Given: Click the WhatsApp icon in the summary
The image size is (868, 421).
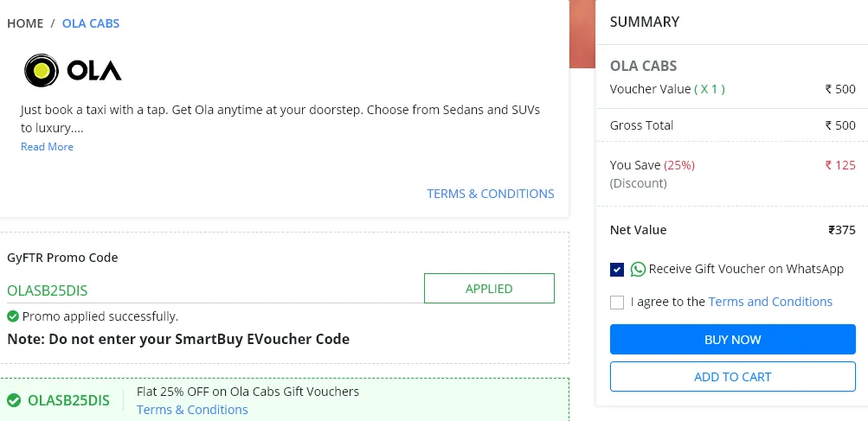Looking at the screenshot, I should (x=638, y=270).
